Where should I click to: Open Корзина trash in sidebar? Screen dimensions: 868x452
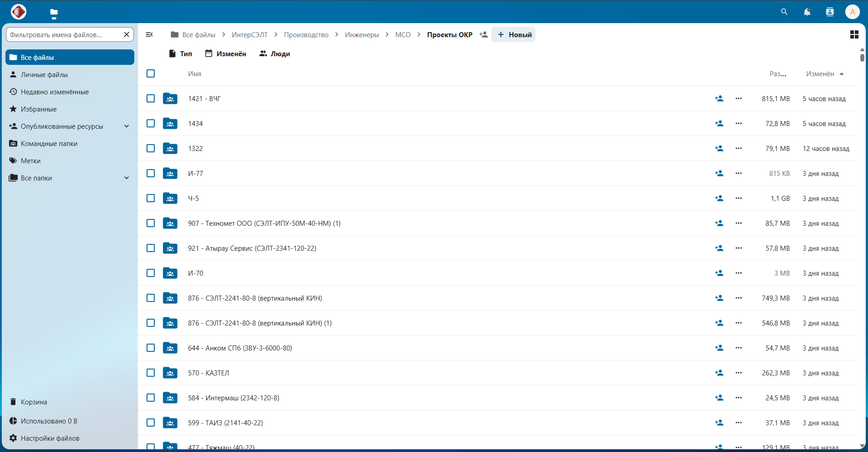(70, 402)
